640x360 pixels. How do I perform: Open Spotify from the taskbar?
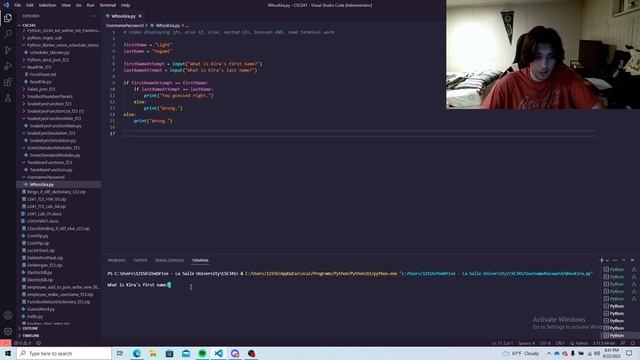202,353
